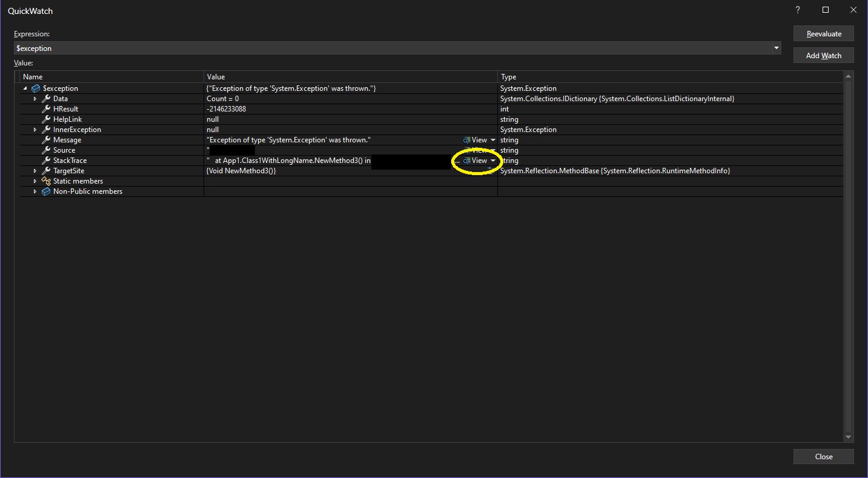Click the Add Watch button
This screenshot has height=478, width=868.
click(x=824, y=55)
